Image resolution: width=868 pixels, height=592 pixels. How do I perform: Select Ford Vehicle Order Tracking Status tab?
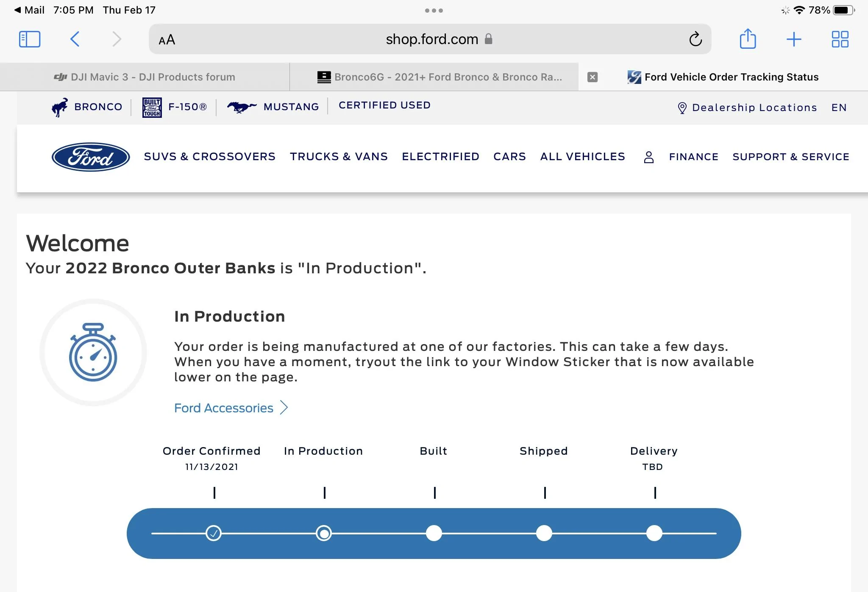(723, 77)
